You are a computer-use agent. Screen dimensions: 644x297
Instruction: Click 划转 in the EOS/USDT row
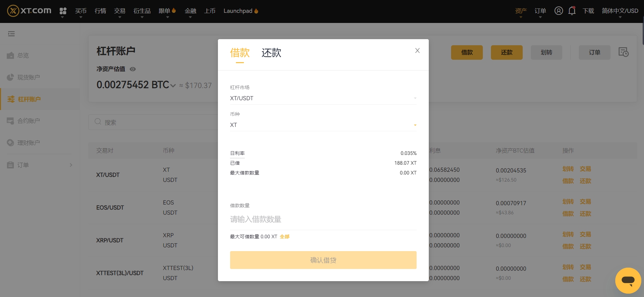568,201
